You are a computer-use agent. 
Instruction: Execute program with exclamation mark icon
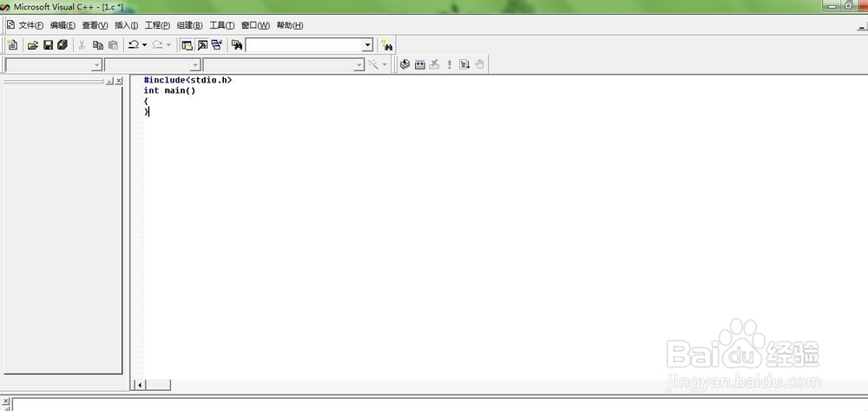(450, 64)
